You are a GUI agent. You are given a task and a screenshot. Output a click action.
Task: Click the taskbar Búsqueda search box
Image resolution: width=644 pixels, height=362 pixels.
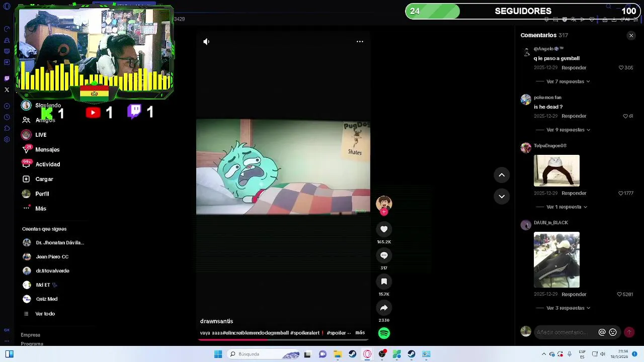[x=263, y=354]
